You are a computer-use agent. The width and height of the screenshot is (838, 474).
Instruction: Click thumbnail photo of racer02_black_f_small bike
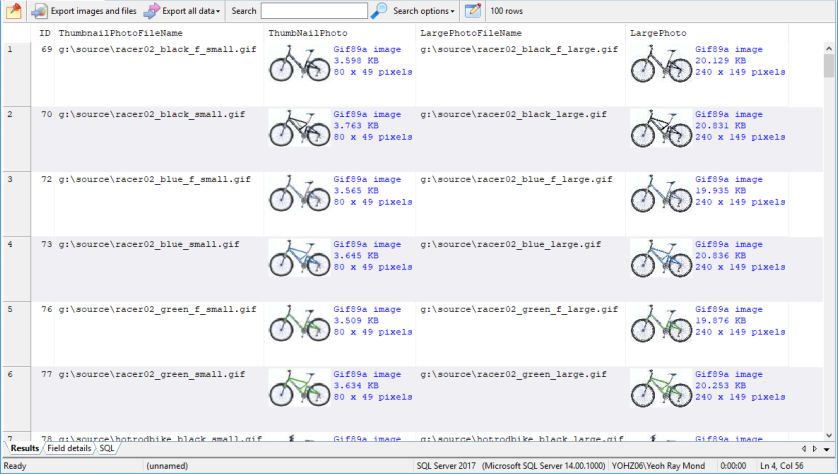[x=298, y=65]
